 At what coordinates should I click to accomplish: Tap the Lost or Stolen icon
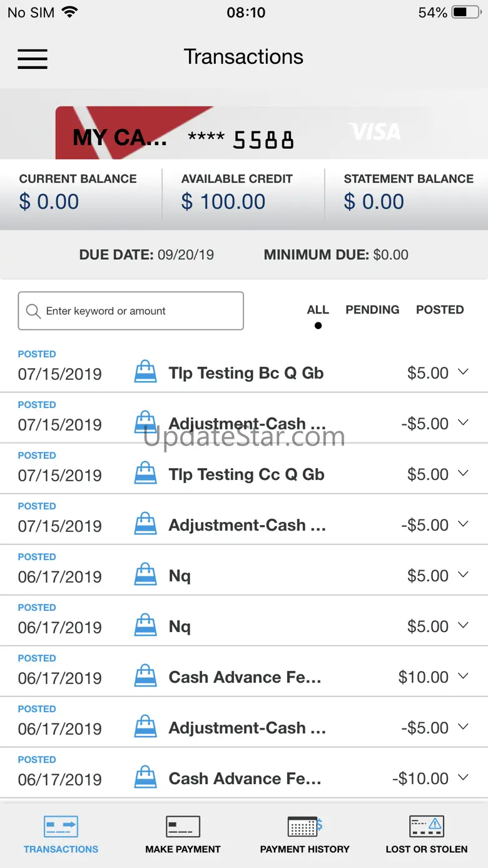(426, 826)
